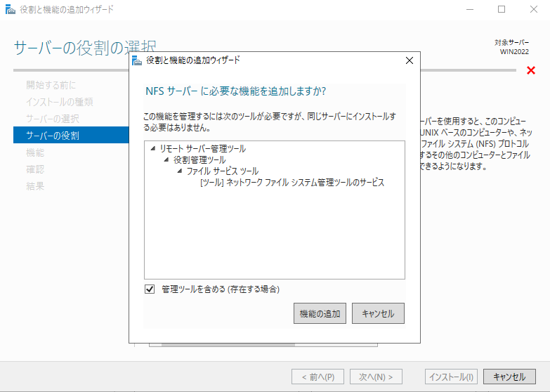This screenshot has height=392, width=550.
Task: Collapse the ファイル サービス ツール tree node
Action: 180,171
